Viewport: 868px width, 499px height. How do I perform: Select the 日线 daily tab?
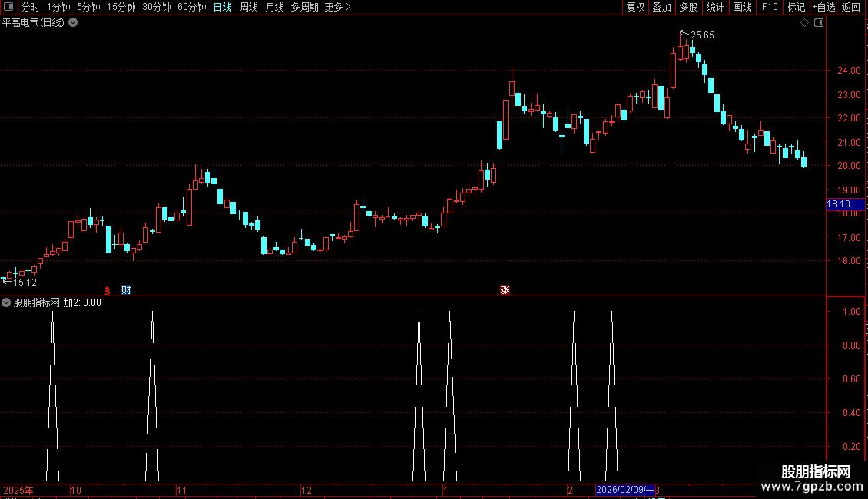point(223,7)
